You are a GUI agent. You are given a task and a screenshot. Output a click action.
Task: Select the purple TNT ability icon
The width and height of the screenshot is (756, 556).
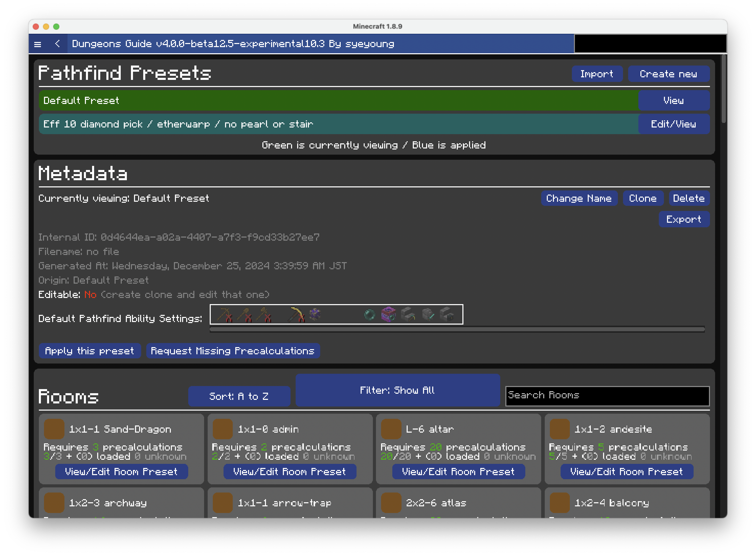389,315
